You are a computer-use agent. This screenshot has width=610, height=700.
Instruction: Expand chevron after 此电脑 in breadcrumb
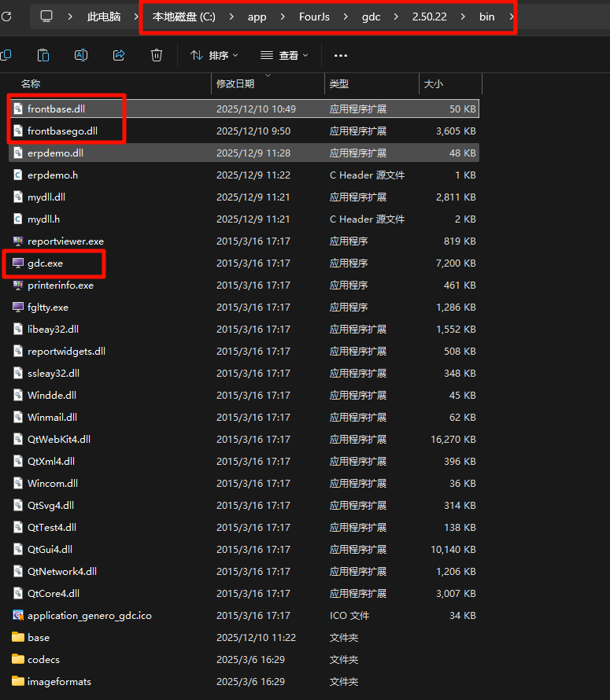(136, 17)
